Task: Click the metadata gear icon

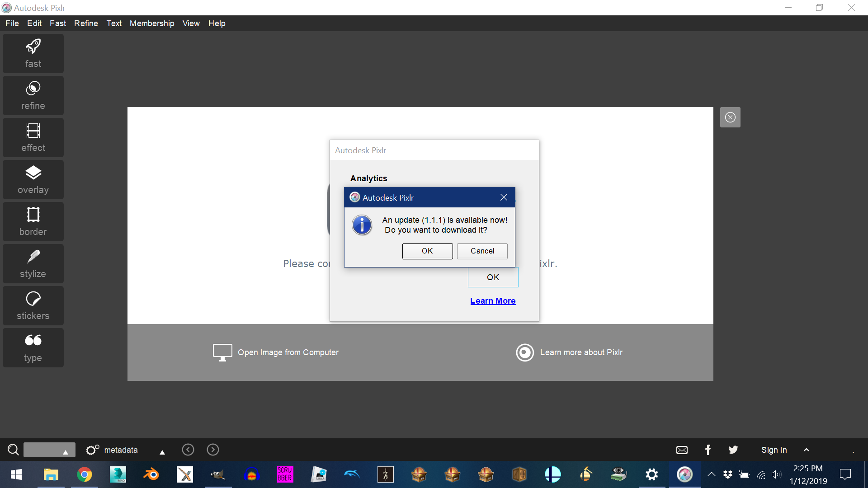Action: [92, 450]
